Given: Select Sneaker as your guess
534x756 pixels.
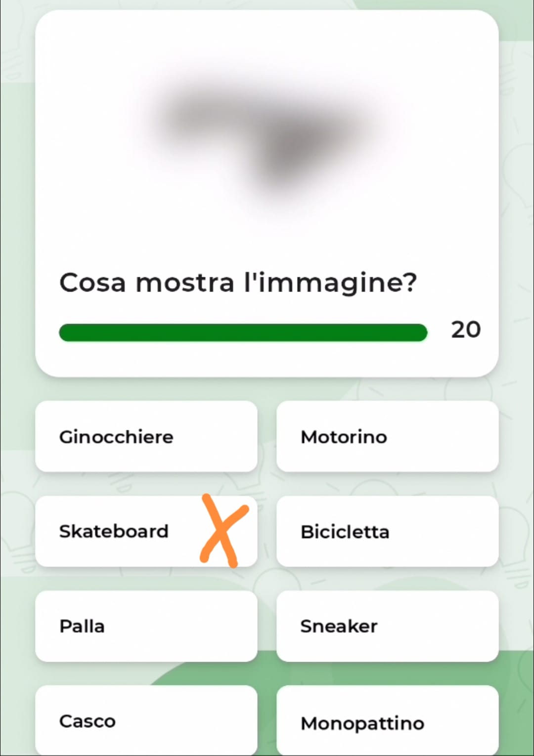Looking at the screenshot, I should point(387,626).
